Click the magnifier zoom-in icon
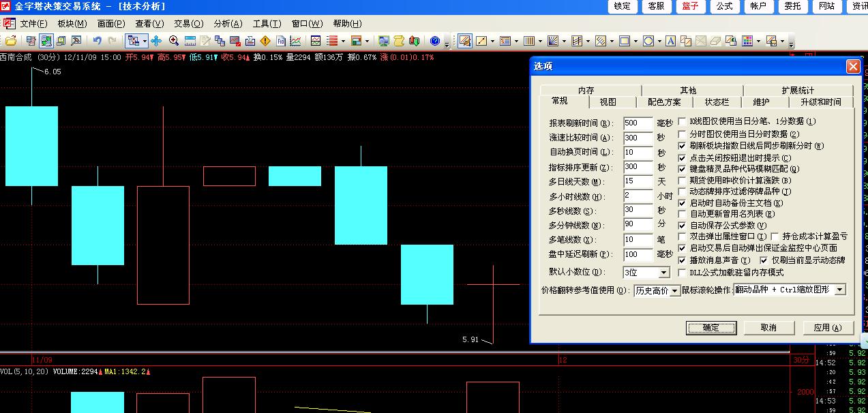Screen dimensions: 868x413 pyautogui.click(x=174, y=41)
